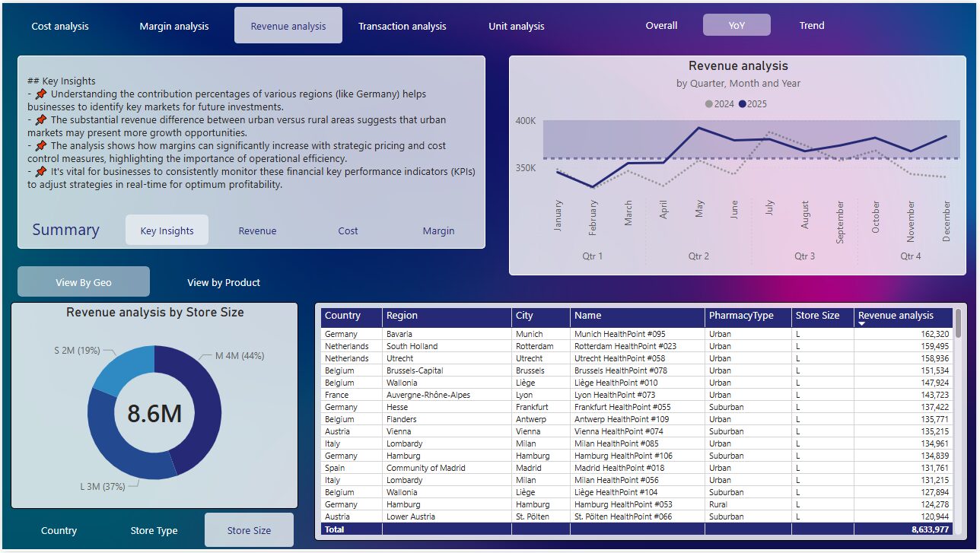Show the Cost summary

(348, 230)
